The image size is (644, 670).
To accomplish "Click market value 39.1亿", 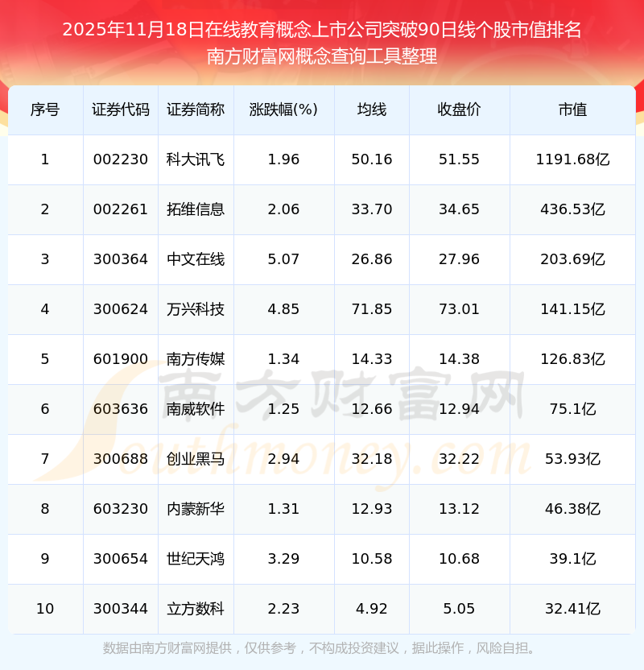I will [572, 560].
